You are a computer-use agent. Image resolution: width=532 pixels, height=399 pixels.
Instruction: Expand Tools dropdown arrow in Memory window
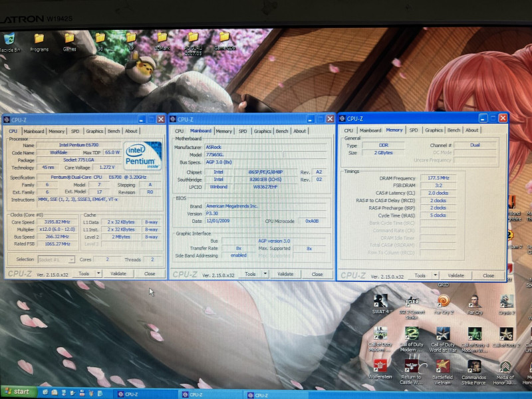click(x=435, y=275)
